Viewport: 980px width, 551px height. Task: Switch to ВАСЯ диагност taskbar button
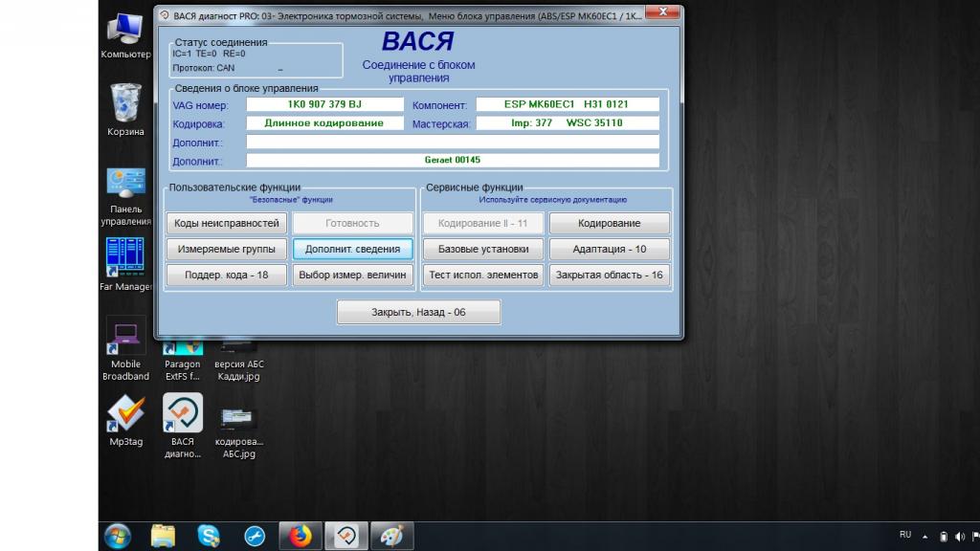(346, 536)
